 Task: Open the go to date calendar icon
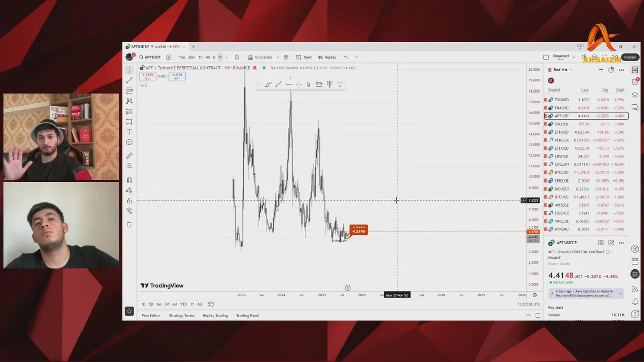pyautogui.click(x=211, y=304)
